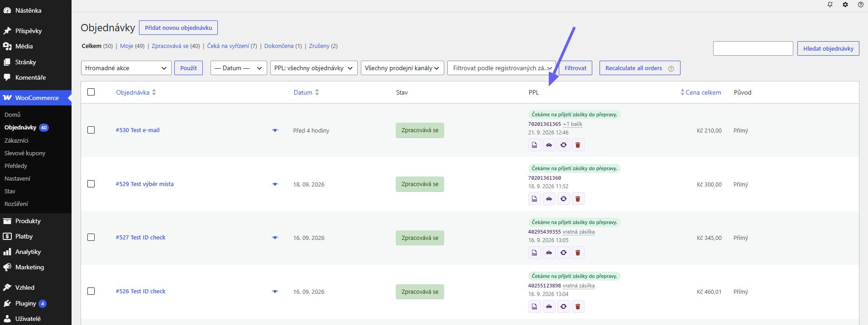Viewport: 868px width, 325px height.
Task: Click the order search input field
Action: click(x=753, y=48)
